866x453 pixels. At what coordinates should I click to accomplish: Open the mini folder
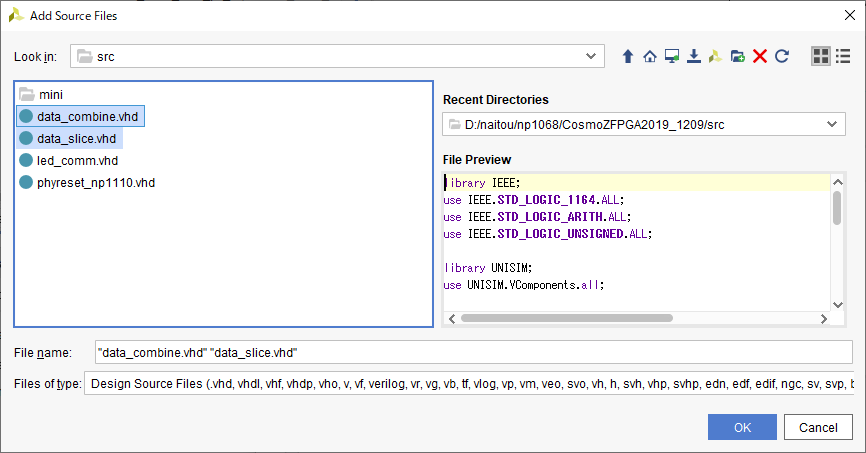[x=41, y=94]
